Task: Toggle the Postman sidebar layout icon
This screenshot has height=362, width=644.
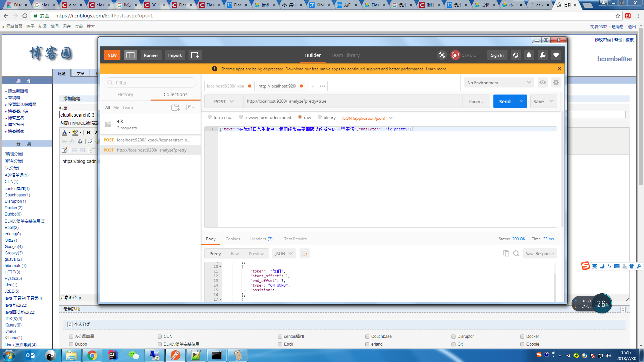Action: pos(130,55)
